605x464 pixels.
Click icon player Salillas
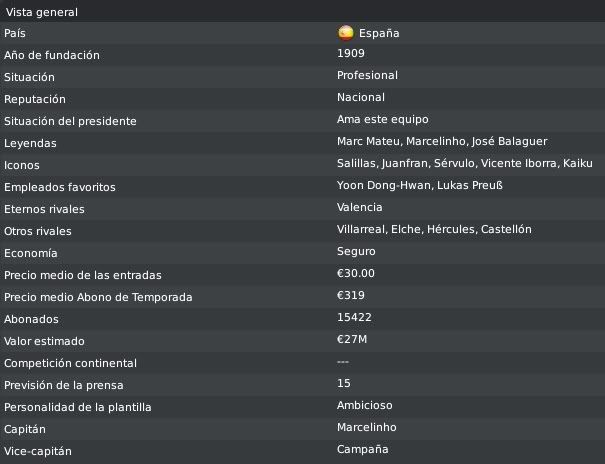356,164
